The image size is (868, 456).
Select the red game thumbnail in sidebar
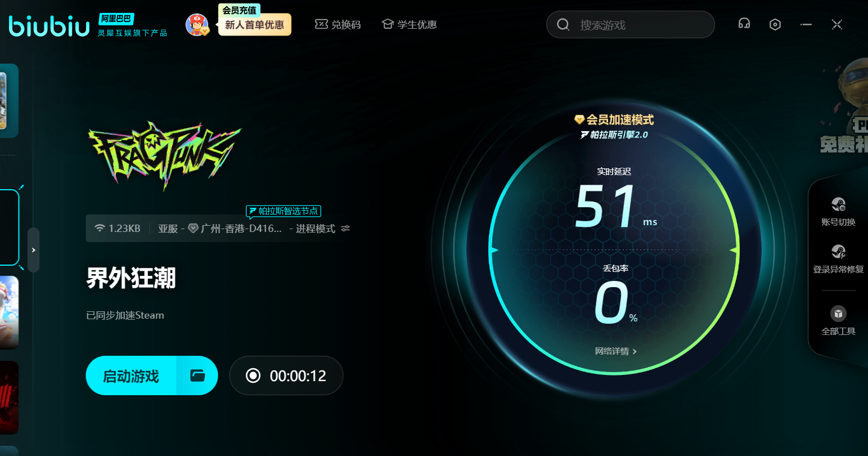pos(9,397)
